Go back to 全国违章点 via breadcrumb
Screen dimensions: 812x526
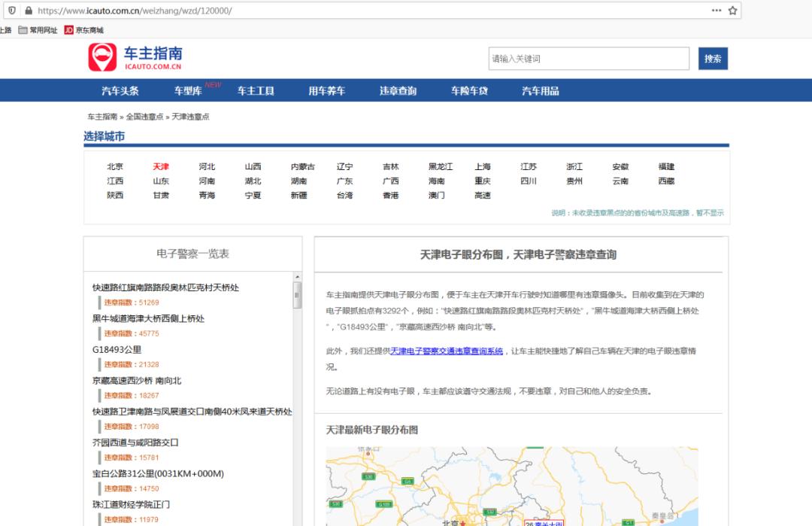[144, 117]
